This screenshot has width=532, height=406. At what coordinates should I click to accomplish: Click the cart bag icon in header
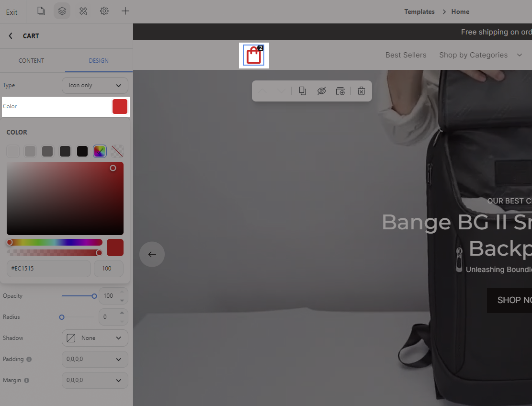(x=254, y=56)
